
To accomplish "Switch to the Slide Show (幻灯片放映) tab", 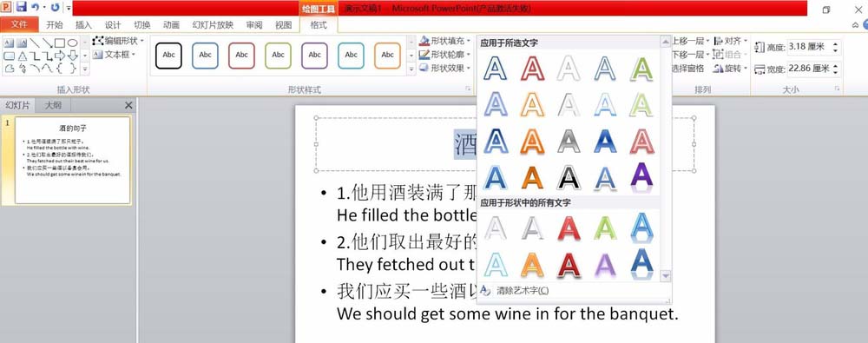I will (214, 25).
